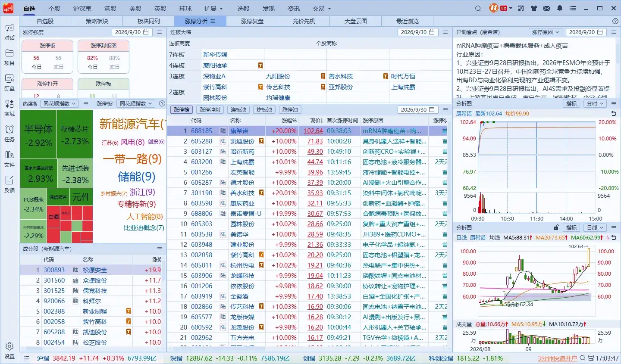Open the 竞价先机 sub-tab
Screen dimensions: 621x364
pos(304,21)
